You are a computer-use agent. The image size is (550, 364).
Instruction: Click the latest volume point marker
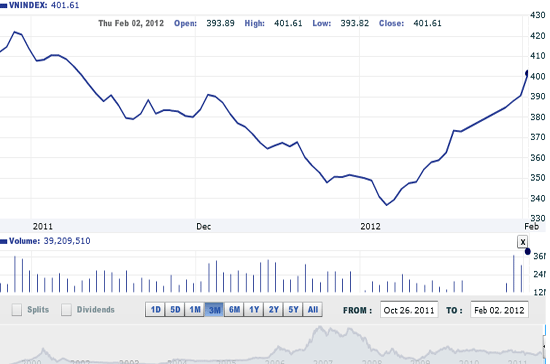click(x=528, y=251)
